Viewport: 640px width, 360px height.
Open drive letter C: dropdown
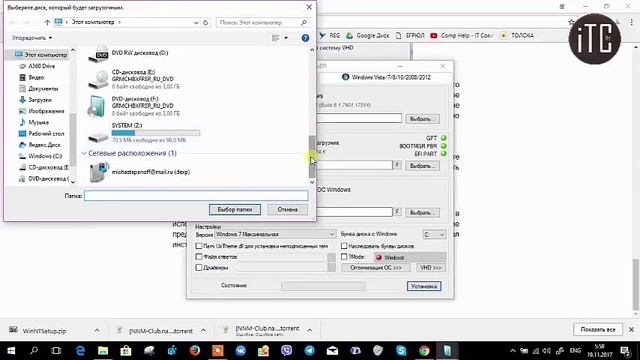[x=434, y=235]
